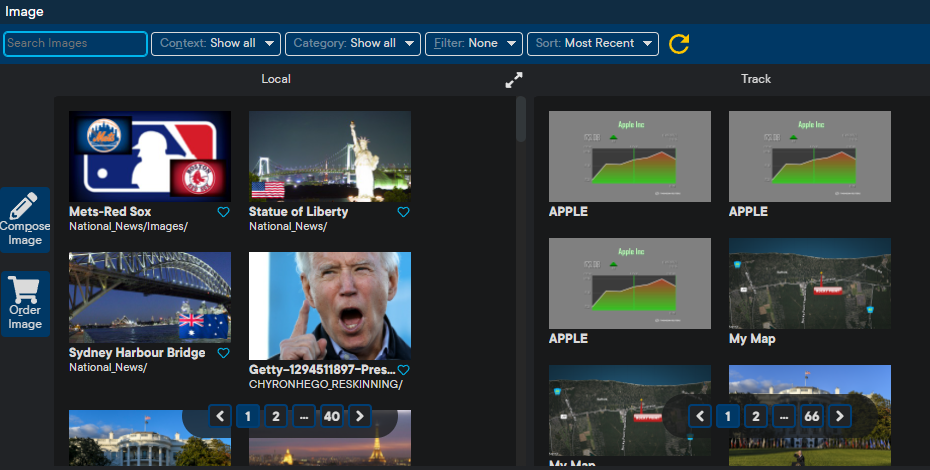
Task: Click the Local panel vertical scrollbar
Action: (x=520, y=120)
